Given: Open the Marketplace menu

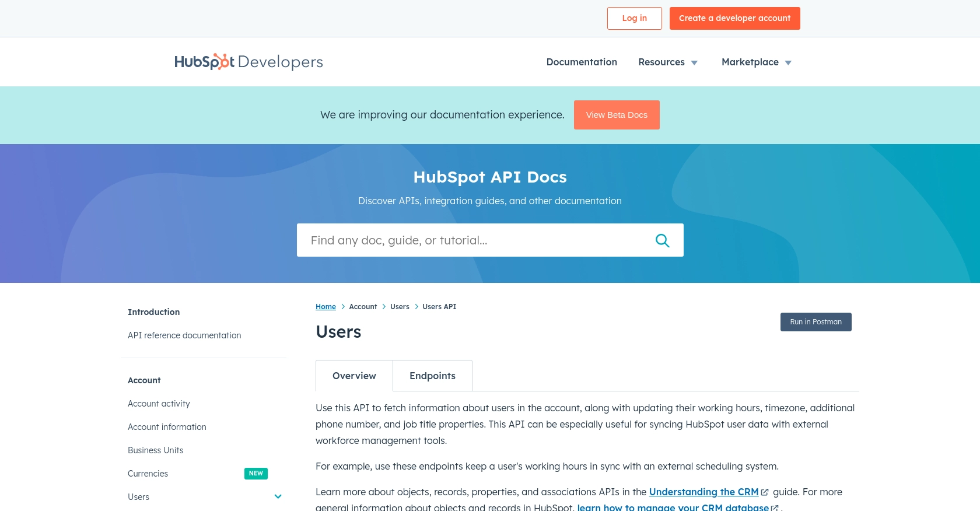Looking at the screenshot, I should coord(750,62).
